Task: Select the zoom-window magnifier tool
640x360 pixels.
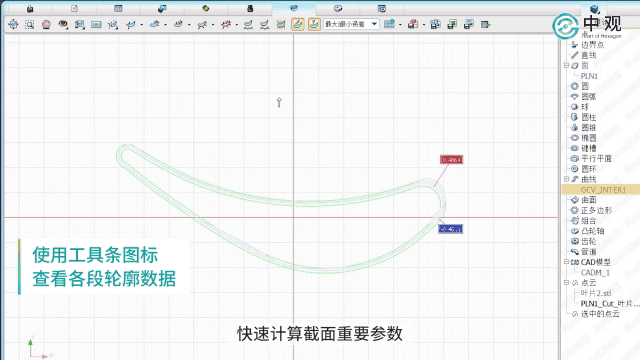Action: pos(29,24)
